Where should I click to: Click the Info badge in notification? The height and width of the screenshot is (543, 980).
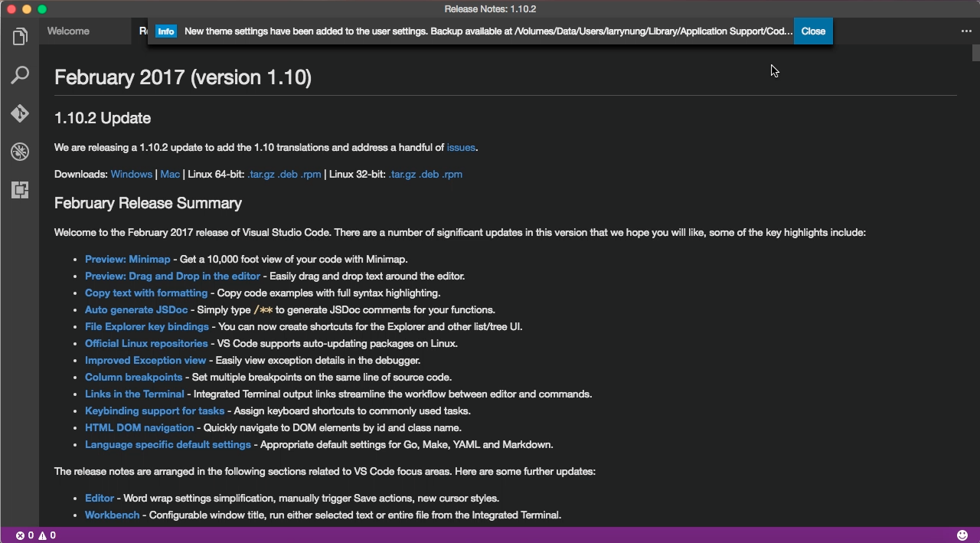pyautogui.click(x=166, y=31)
